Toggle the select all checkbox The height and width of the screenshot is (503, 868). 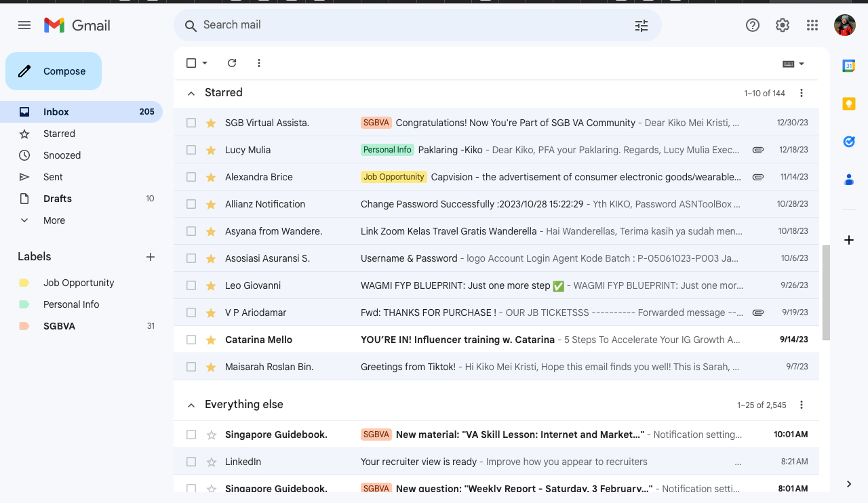pyautogui.click(x=191, y=63)
